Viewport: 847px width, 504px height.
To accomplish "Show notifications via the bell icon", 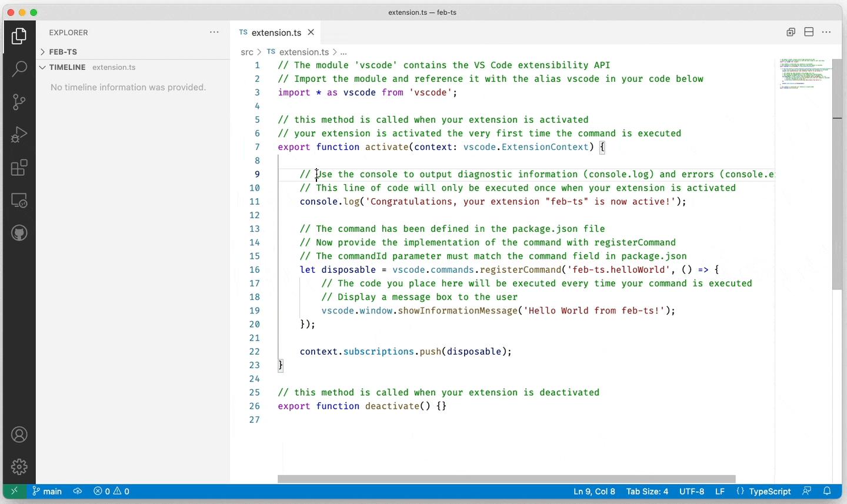I will click(x=827, y=491).
